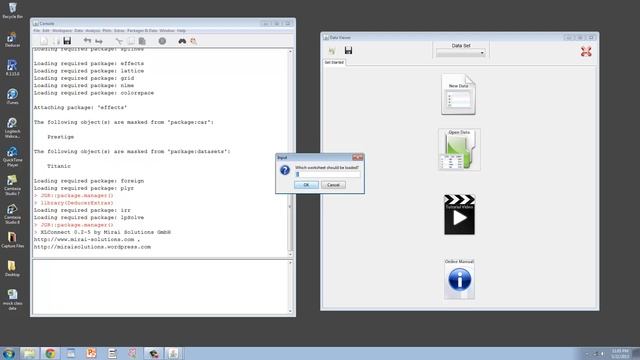The width and height of the screenshot is (640, 360).
Task: Open the mock class data file icon
Action: tap(12, 300)
